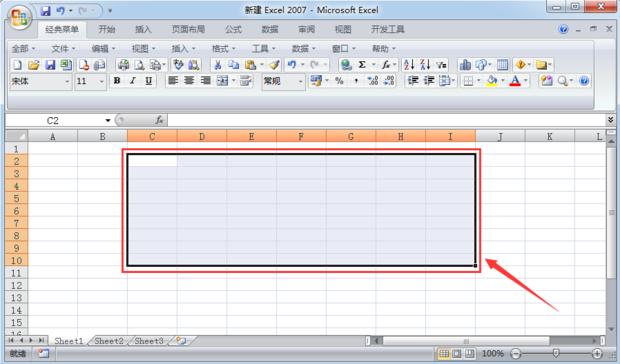
Task: Switch to Sheet2 worksheet tab
Action: pos(109,341)
